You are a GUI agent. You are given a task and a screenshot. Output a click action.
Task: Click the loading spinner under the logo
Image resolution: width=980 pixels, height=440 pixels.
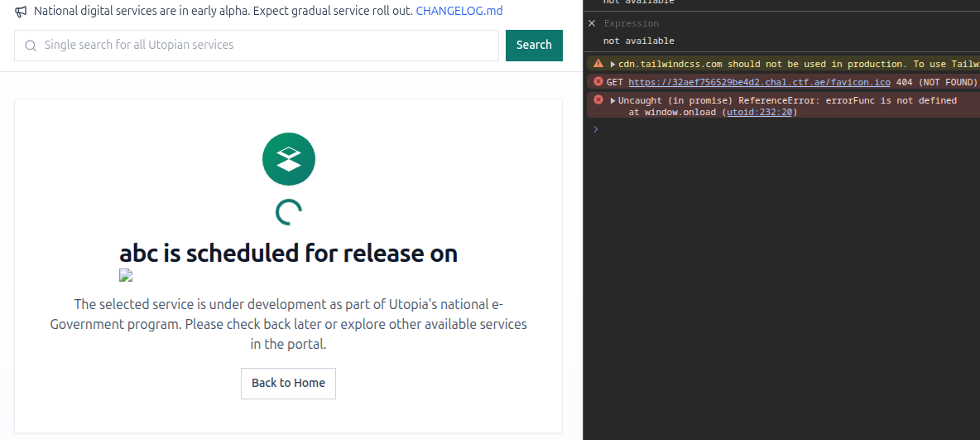click(288, 213)
